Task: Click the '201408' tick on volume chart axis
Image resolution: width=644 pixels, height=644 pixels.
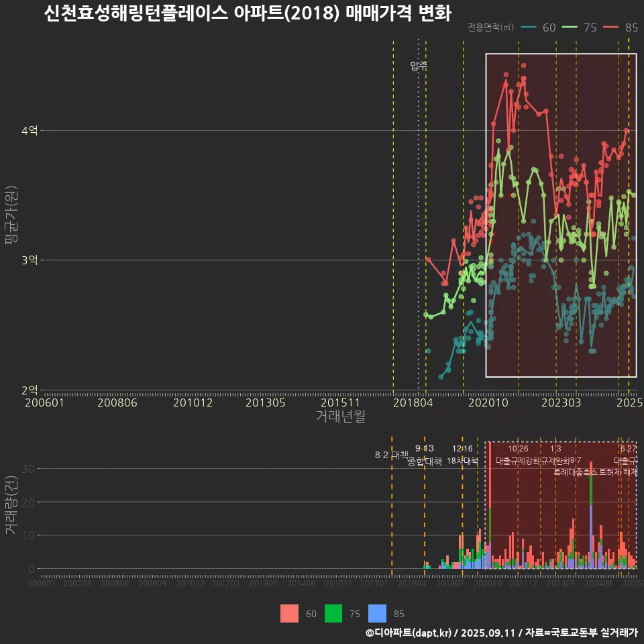Action: coord(301,583)
